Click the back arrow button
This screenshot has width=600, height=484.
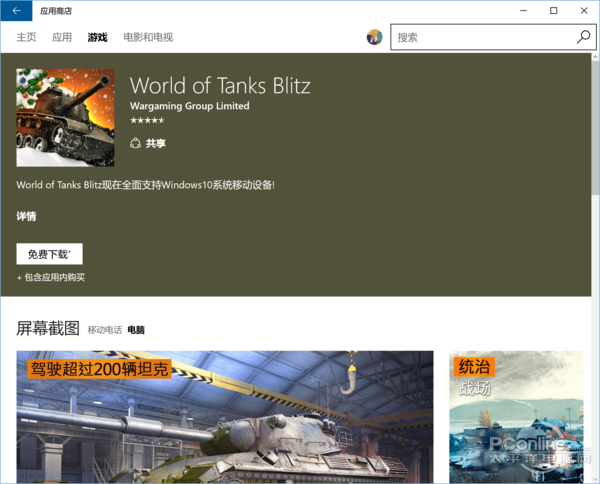[x=16, y=11]
